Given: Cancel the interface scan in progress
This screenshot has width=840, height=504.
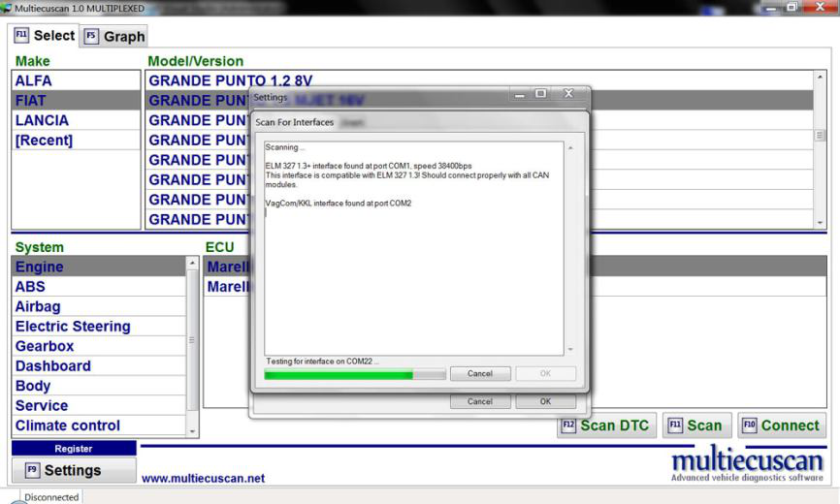Looking at the screenshot, I should tap(479, 374).
